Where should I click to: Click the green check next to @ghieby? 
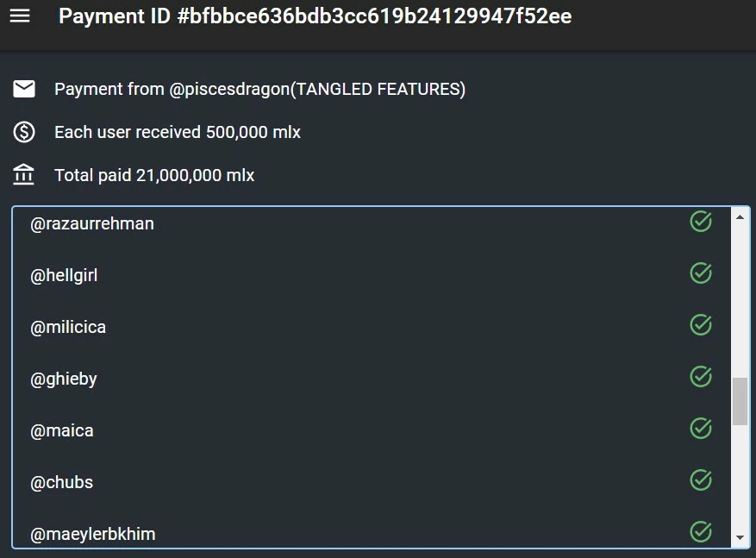click(701, 377)
